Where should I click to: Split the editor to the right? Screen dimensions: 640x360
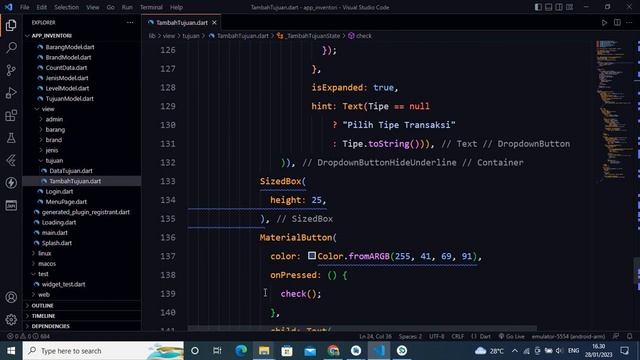(x=617, y=23)
